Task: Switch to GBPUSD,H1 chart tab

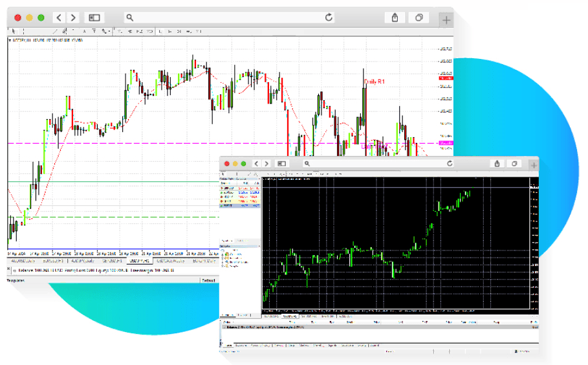Action: click(112, 261)
